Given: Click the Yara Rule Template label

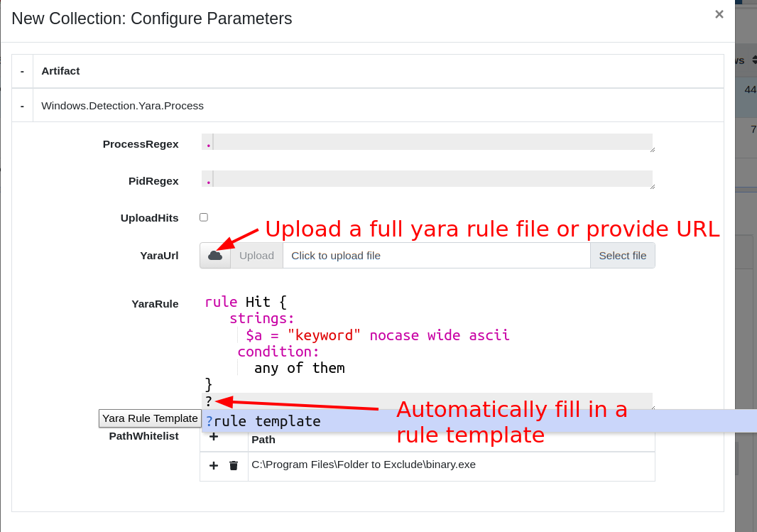Looking at the screenshot, I should (149, 418).
